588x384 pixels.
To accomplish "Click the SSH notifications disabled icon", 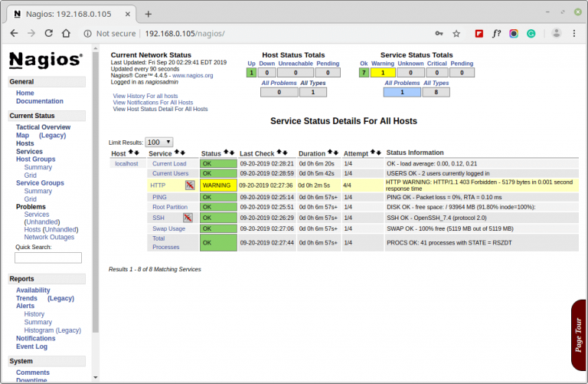I will (188, 218).
